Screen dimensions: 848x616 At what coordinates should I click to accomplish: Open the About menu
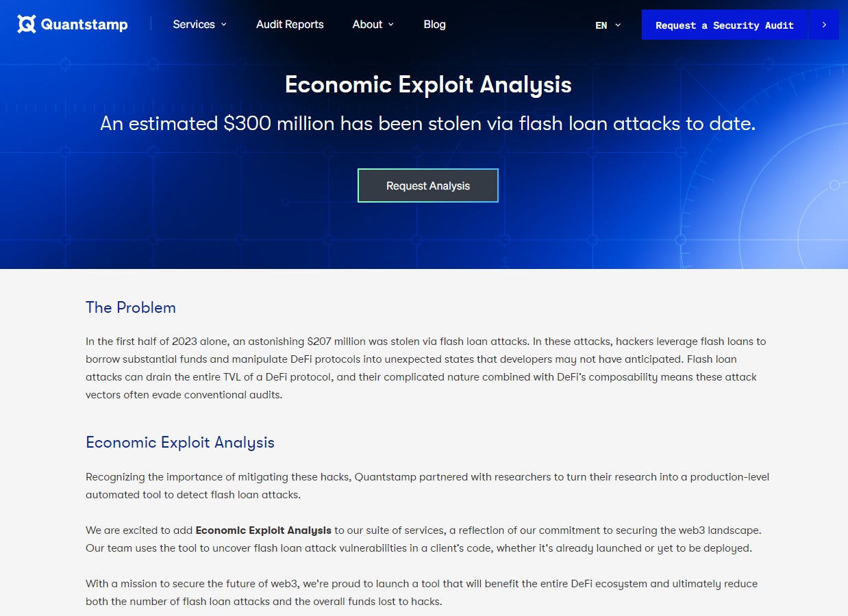click(x=373, y=24)
